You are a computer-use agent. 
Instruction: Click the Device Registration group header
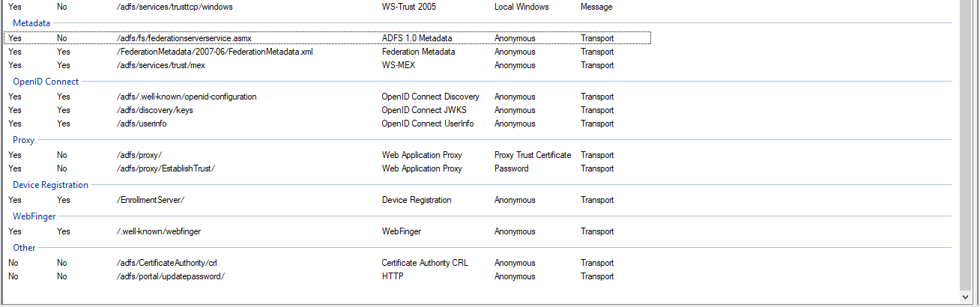coord(50,185)
